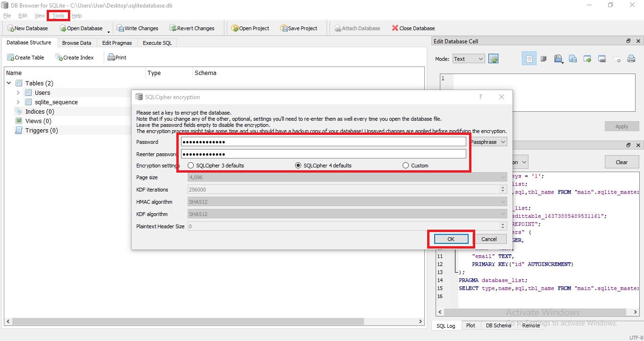The width and height of the screenshot is (644, 341).
Task: Click the Close Database toolbar icon
Action: [x=395, y=28]
